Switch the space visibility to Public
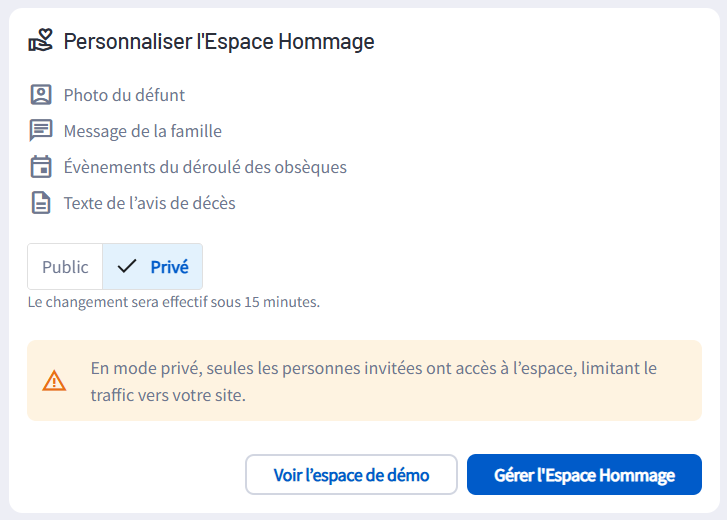 [65, 267]
